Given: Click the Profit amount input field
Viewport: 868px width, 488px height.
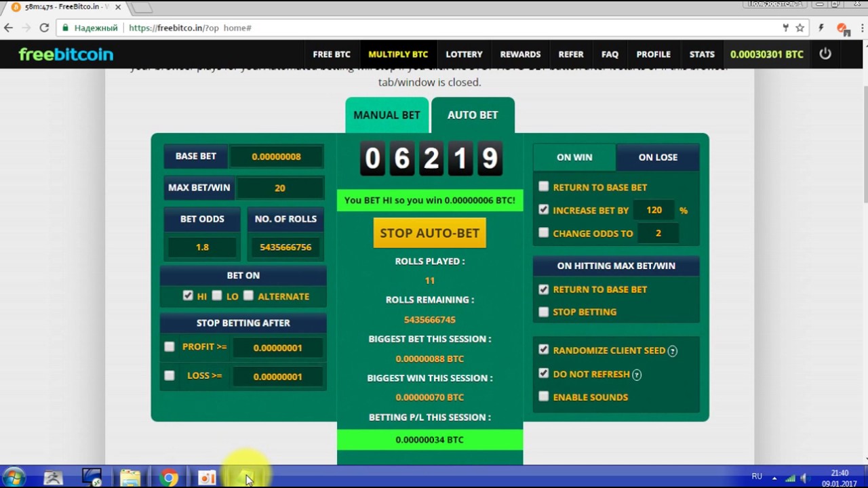Looking at the screenshot, I should pos(277,348).
